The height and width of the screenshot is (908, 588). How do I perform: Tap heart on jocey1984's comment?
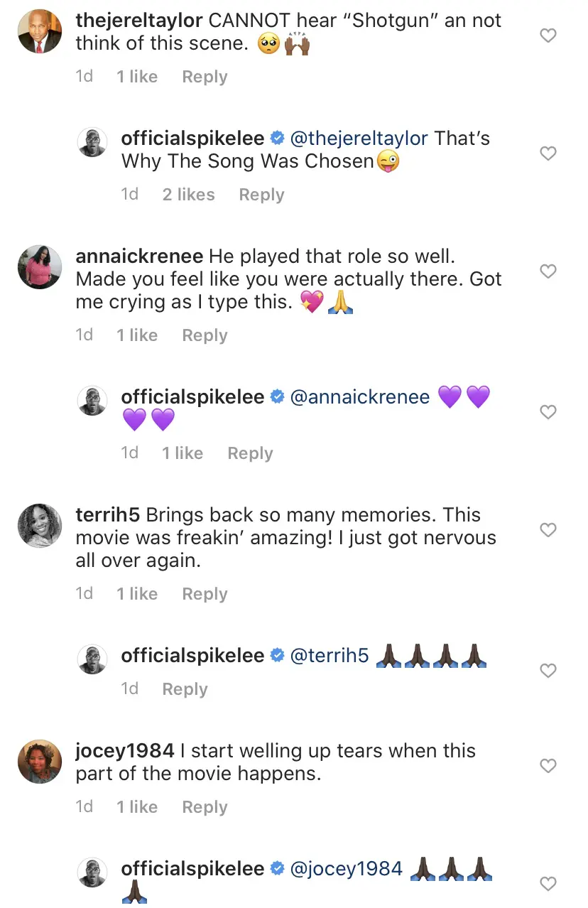tap(548, 765)
